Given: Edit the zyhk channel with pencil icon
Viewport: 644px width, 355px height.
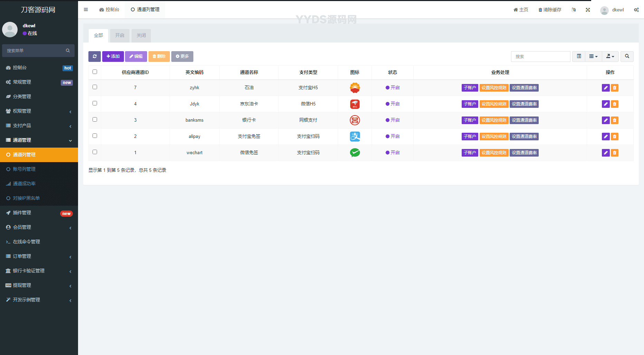Looking at the screenshot, I should coord(606,88).
